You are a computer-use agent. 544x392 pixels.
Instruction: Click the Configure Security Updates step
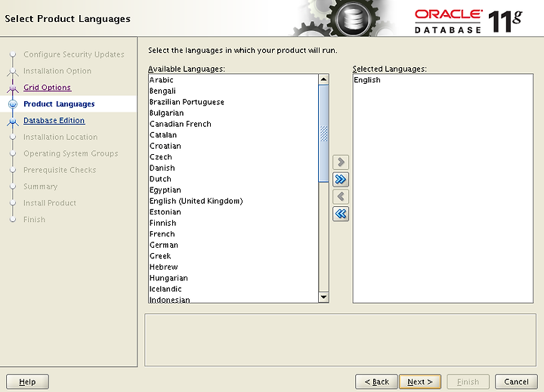click(74, 54)
